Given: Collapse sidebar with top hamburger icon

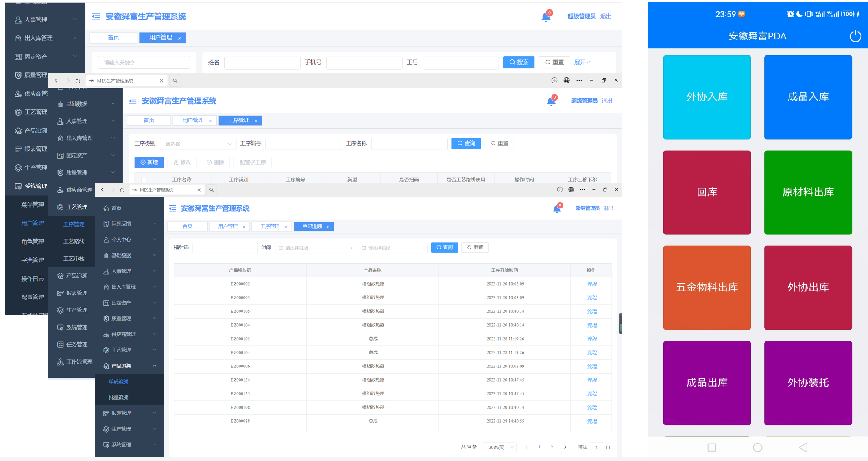Looking at the screenshot, I should (x=96, y=16).
